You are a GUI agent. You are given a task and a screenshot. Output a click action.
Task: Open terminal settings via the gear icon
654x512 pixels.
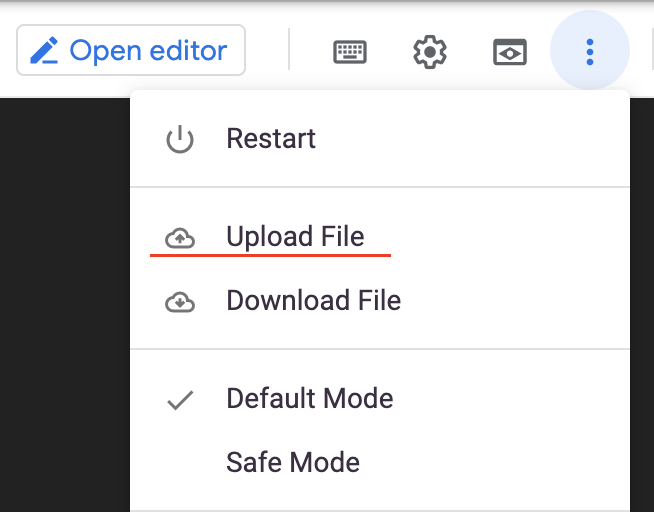pos(430,51)
